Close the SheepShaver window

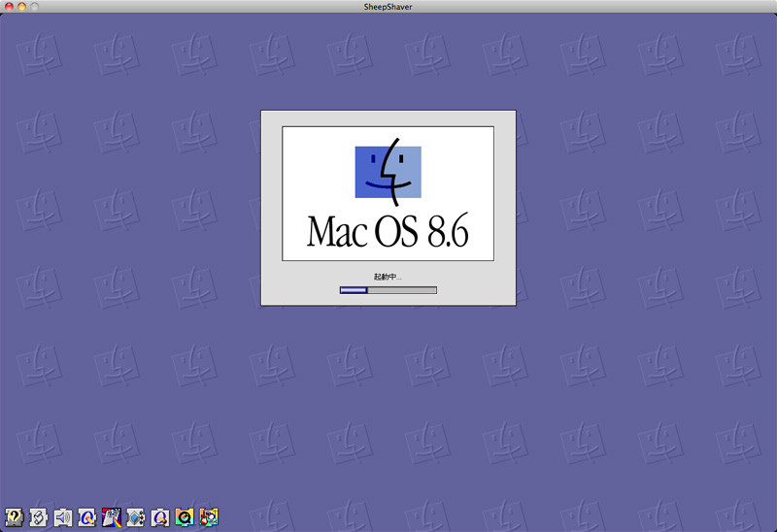coord(9,7)
